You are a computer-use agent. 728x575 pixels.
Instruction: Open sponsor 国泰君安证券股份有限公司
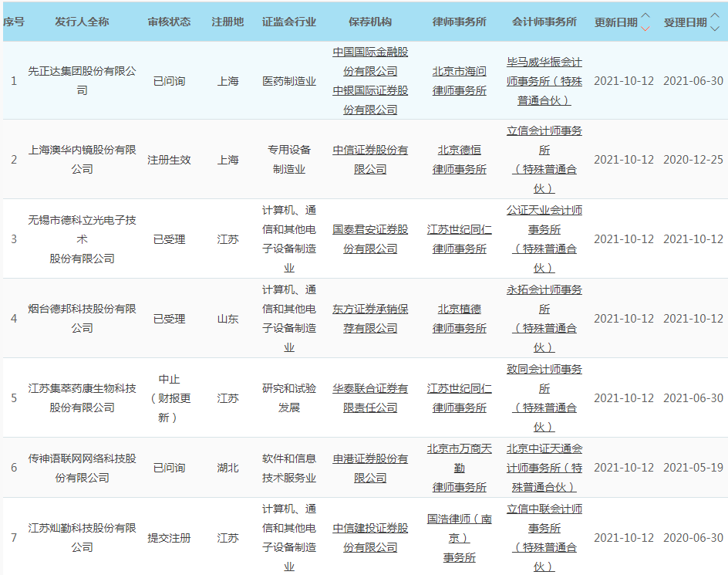coord(370,238)
